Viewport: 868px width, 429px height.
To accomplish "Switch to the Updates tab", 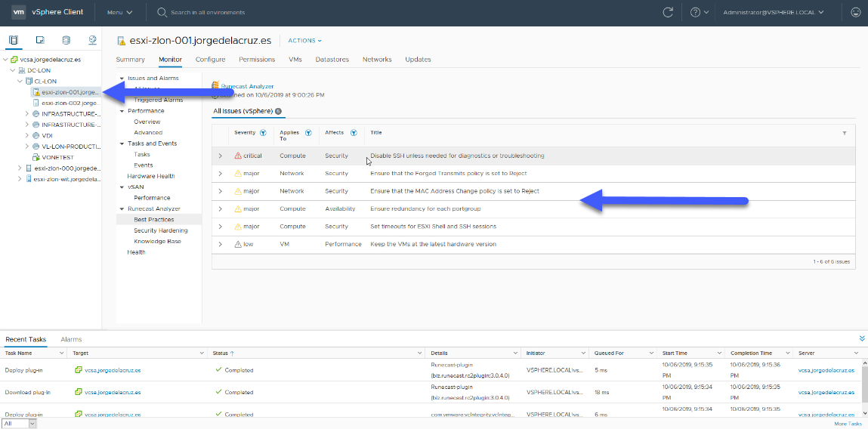I will pyautogui.click(x=418, y=59).
